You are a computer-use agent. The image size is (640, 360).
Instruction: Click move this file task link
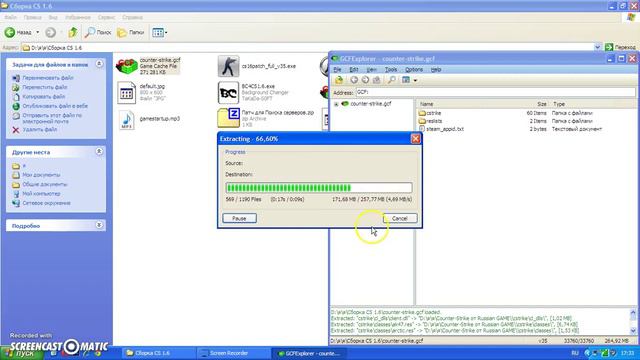tap(44, 87)
